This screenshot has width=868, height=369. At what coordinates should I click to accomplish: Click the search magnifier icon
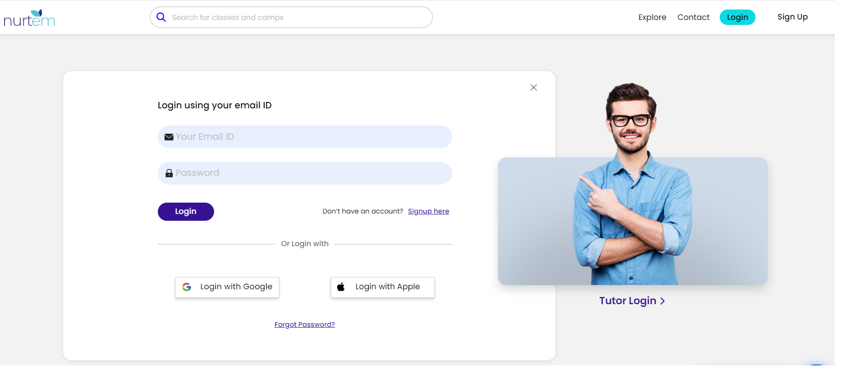click(x=161, y=17)
